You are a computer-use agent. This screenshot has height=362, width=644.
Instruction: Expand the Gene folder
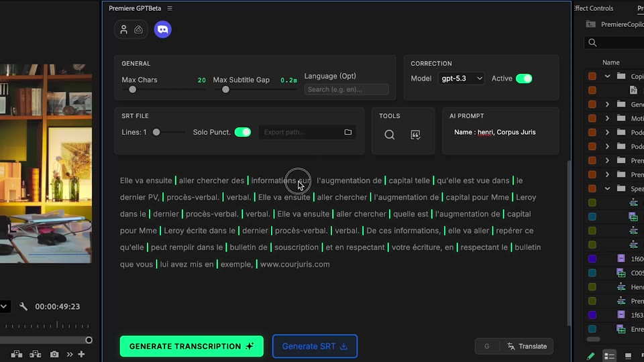[608, 105]
